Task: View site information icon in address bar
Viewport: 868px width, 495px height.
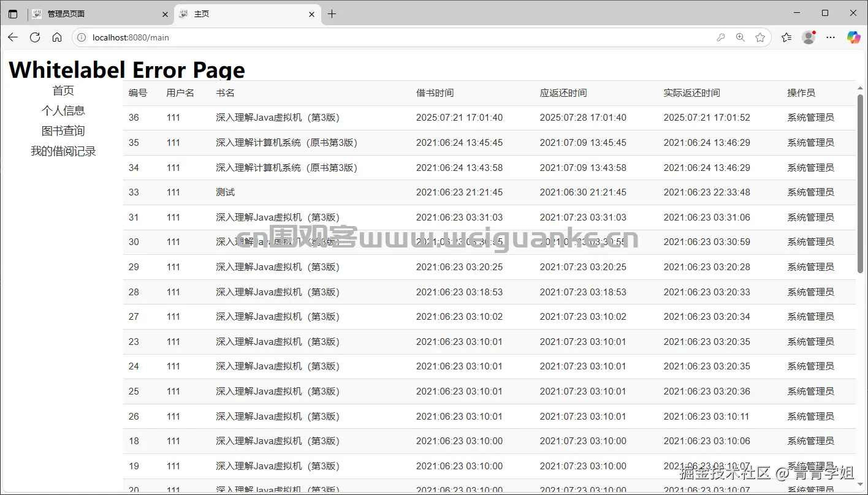Action: click(x=82, y=37)
